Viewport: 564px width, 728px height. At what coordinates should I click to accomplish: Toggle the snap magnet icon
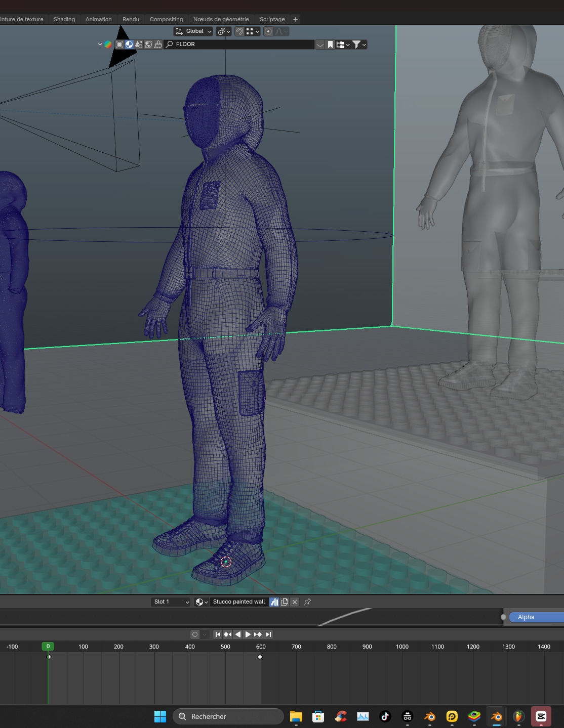tap(239, 31)
